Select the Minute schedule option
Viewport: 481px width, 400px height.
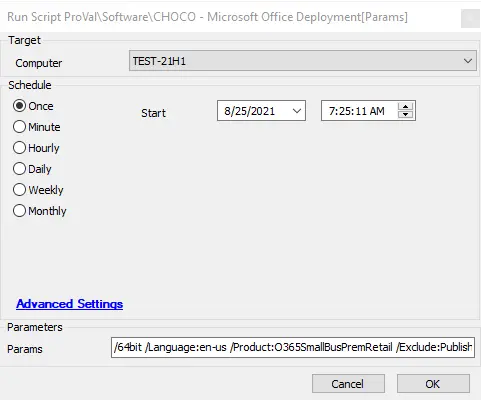19,127
